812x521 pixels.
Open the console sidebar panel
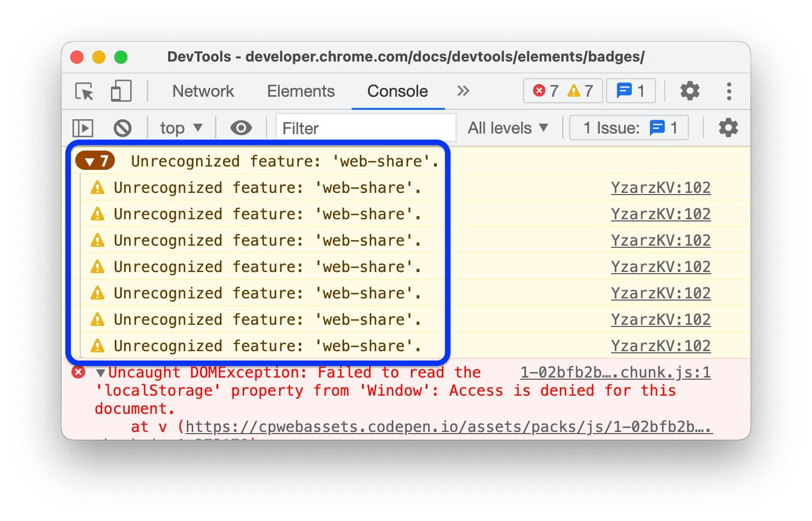click(82, 128)
